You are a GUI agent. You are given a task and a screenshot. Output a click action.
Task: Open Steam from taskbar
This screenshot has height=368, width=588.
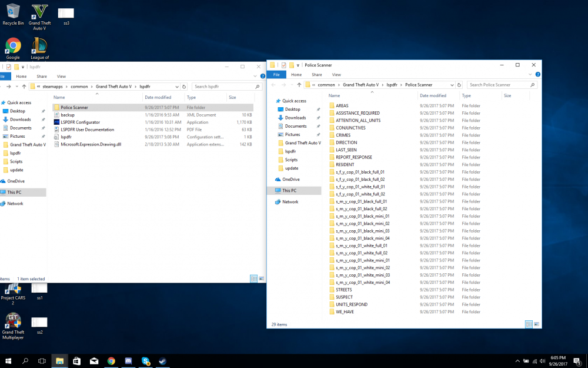[163, 361]
